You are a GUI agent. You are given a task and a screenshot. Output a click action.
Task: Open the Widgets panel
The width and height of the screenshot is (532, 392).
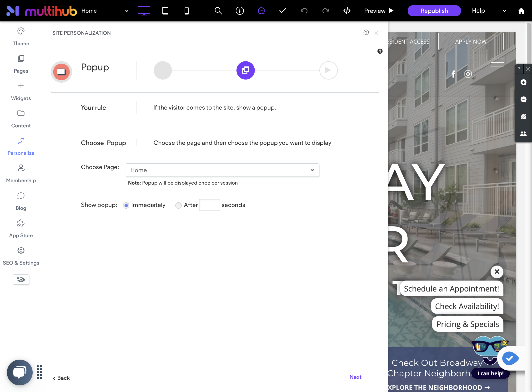pyautogui.click(x=21, y=91)
